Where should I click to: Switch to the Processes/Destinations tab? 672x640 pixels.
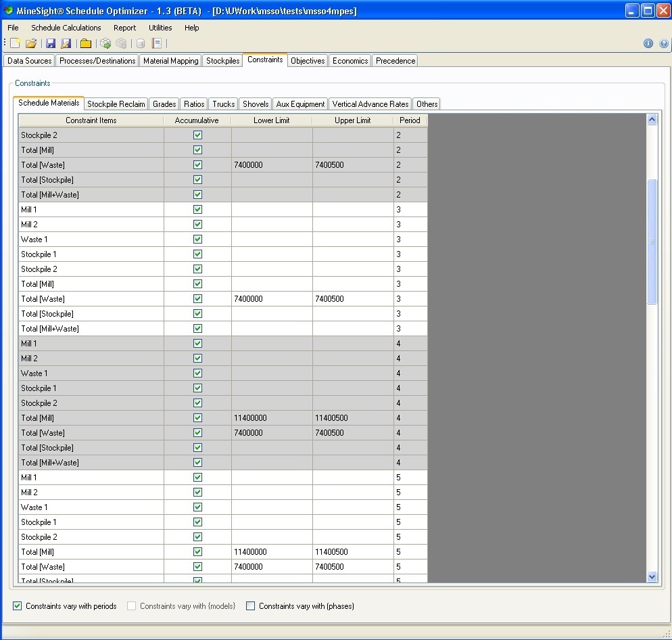(97, 60)
